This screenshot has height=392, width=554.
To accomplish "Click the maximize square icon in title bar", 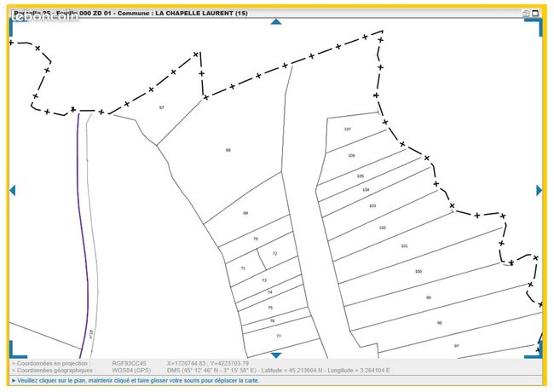I will click(x=535, y=13).
